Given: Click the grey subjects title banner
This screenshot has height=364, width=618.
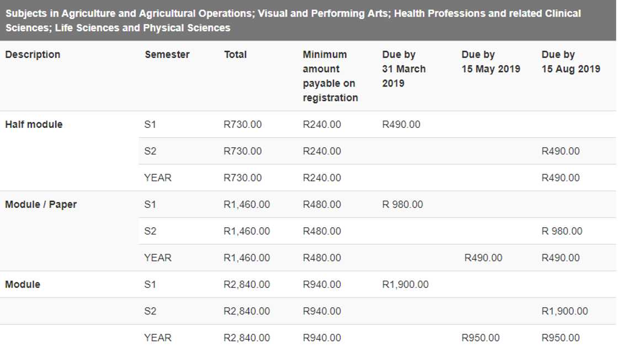Looking at the screenshot, I should pos(308,20).
